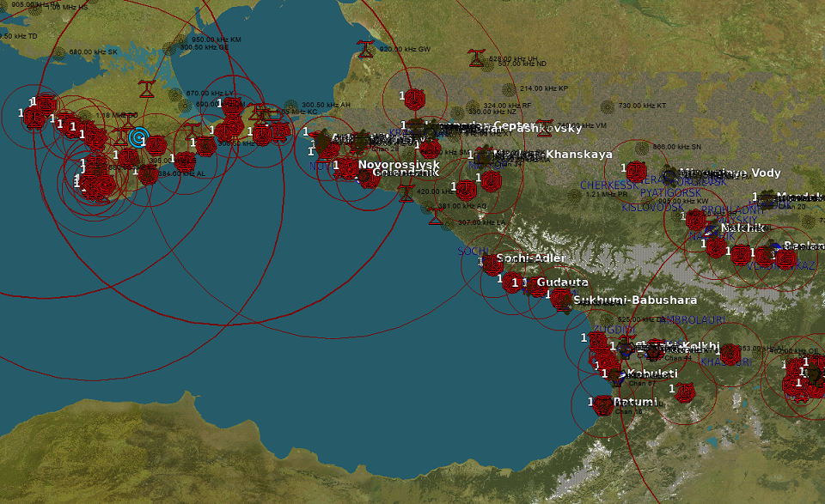The height and width of the screenshot is (504, 825).
Task: Click the 1.21 MHz PR beacon
Action: click(x=575, y=195)
